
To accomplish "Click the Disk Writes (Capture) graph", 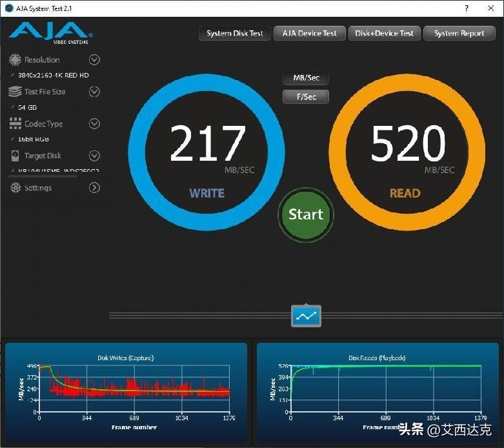I will 126,392.
